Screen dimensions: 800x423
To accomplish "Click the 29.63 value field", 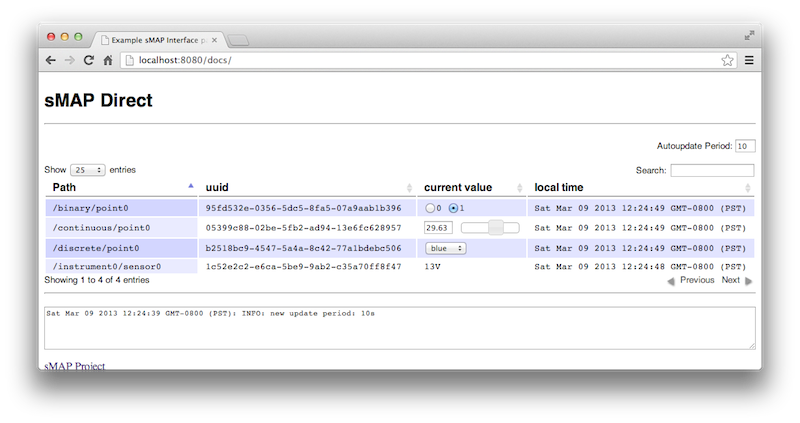I will pos(438,228).
